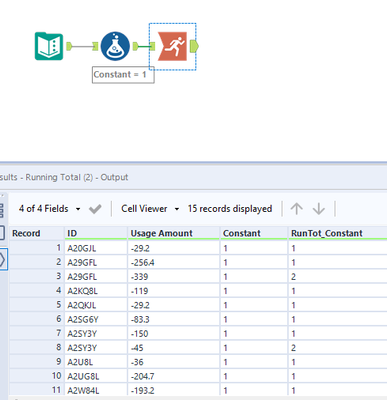Click Usage Amount cell -193.2
The image size is (387, 400).
tap(173, 390)
